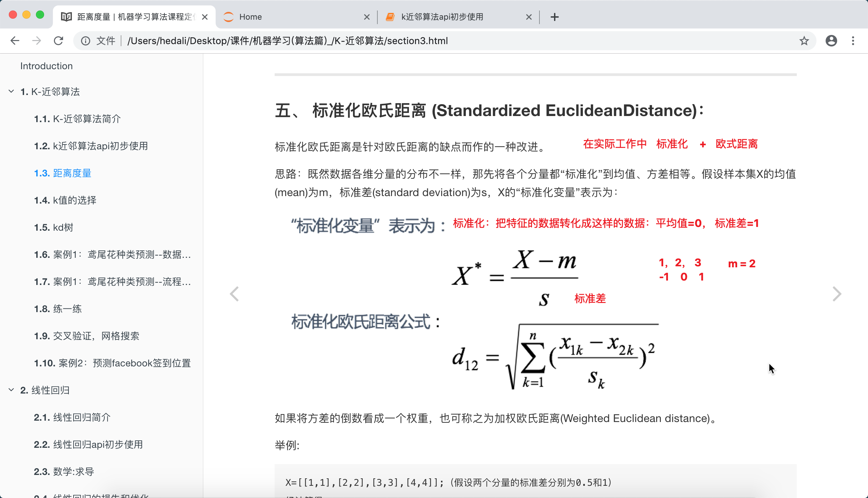The image size is (868, 498).
Task: Go to previous page with left arrow
Action: click(x=234, y=294)
